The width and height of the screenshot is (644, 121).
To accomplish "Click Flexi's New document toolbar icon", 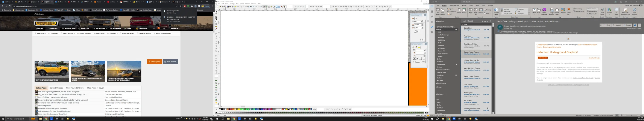I will click(x=217, y=6).
